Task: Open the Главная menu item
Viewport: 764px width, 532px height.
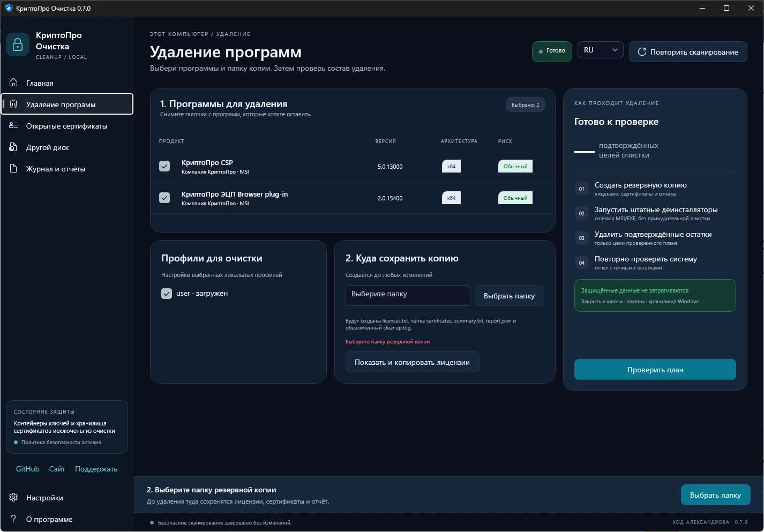Action: [67, 83]
